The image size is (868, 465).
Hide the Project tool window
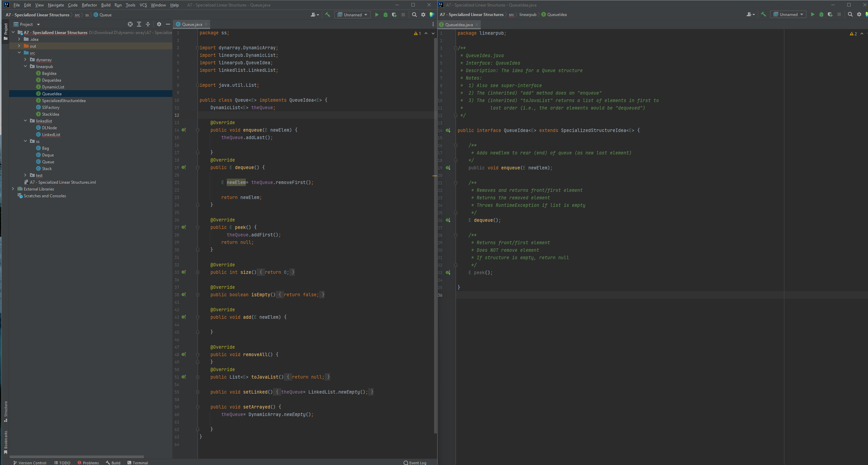(x=168, y=24)
